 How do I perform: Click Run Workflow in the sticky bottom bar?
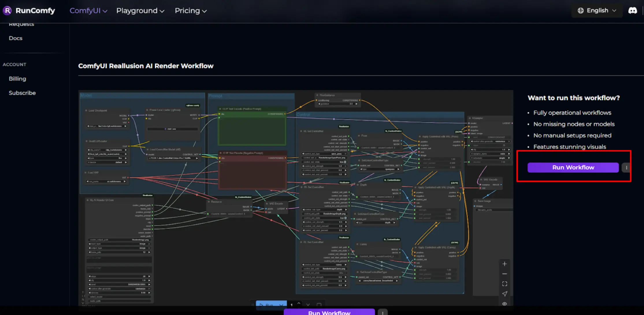pos(329,312)
